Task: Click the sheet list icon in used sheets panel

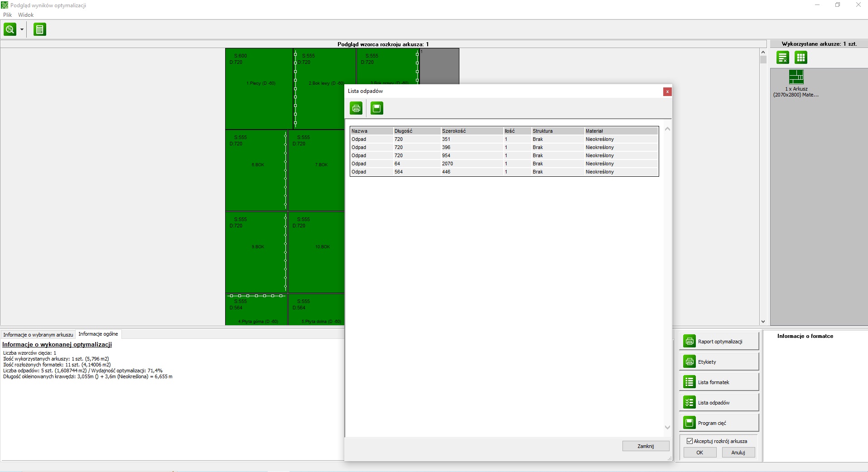Action: tap(783, 58)
